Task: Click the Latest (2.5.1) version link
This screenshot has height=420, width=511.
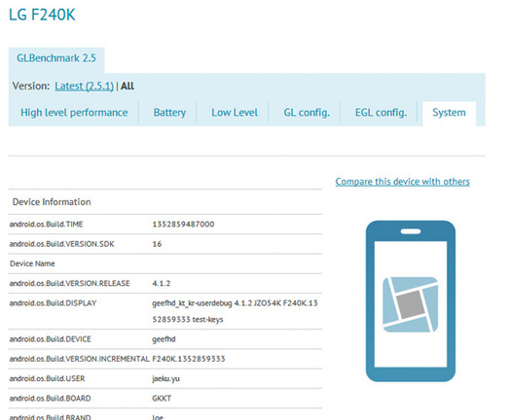Action: coord(84,86)
